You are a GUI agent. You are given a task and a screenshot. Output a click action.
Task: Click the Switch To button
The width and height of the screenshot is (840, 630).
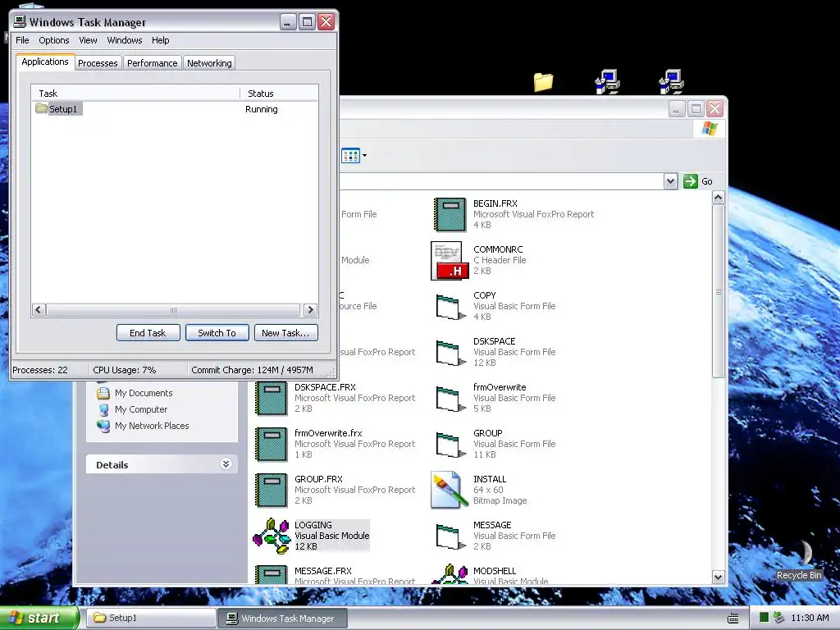point(217,333)
